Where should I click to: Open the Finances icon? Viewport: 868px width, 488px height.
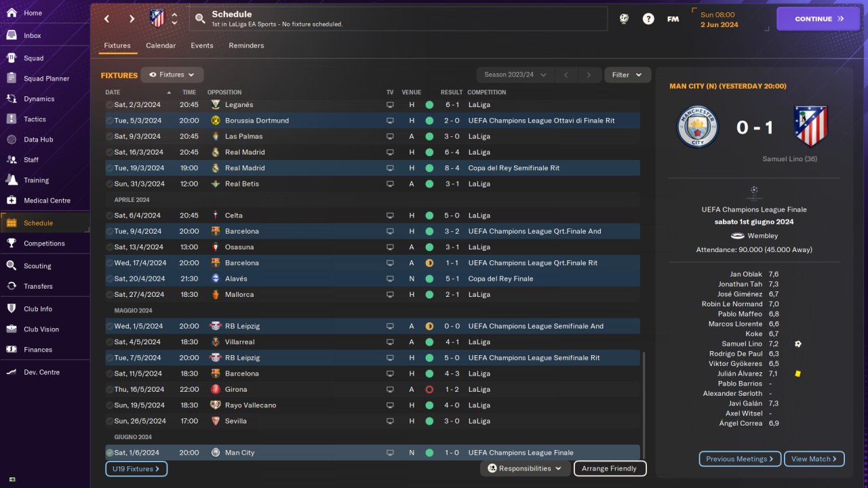[12, 349]
